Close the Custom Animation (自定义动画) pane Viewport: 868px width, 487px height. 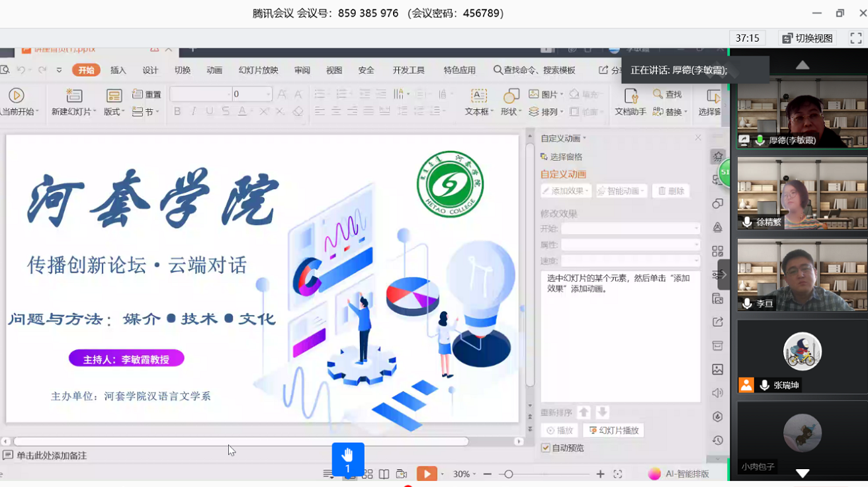(x=698, y=138)
